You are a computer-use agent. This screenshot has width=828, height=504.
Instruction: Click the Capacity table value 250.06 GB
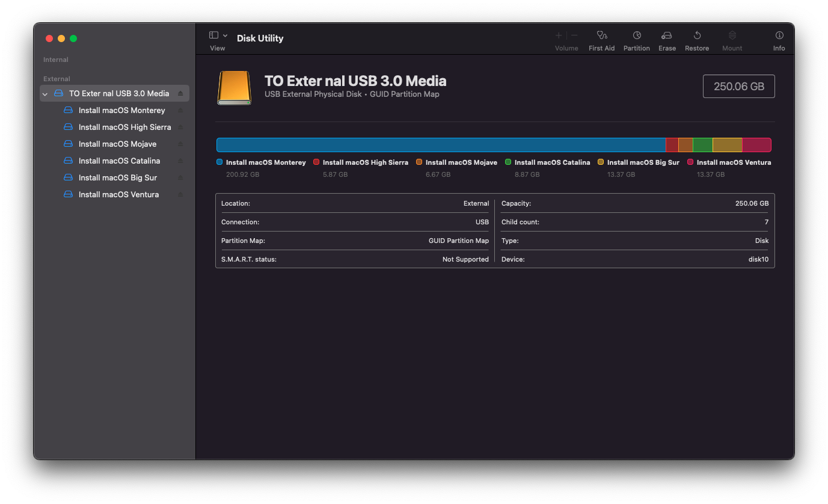[x=752, y=203]
